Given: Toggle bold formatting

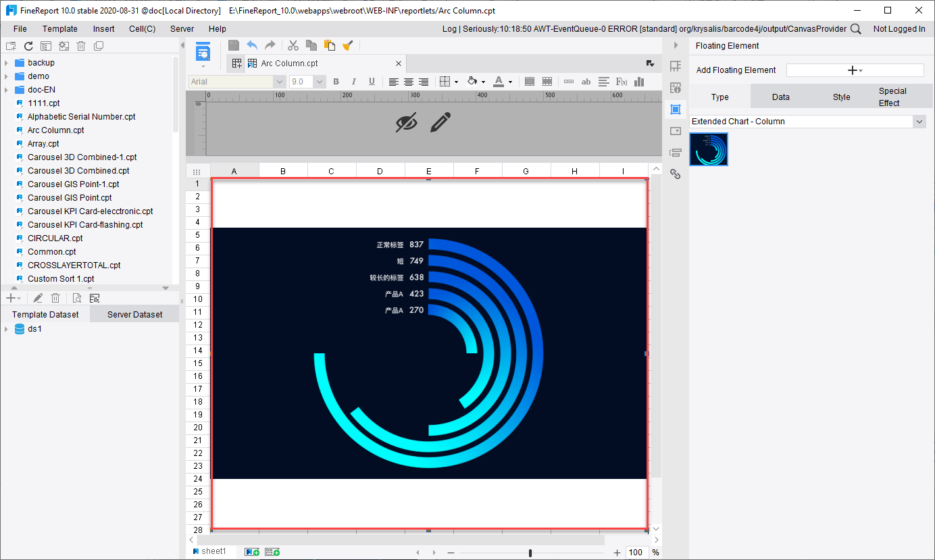Looking at the screenshot, I should [336, 82].
